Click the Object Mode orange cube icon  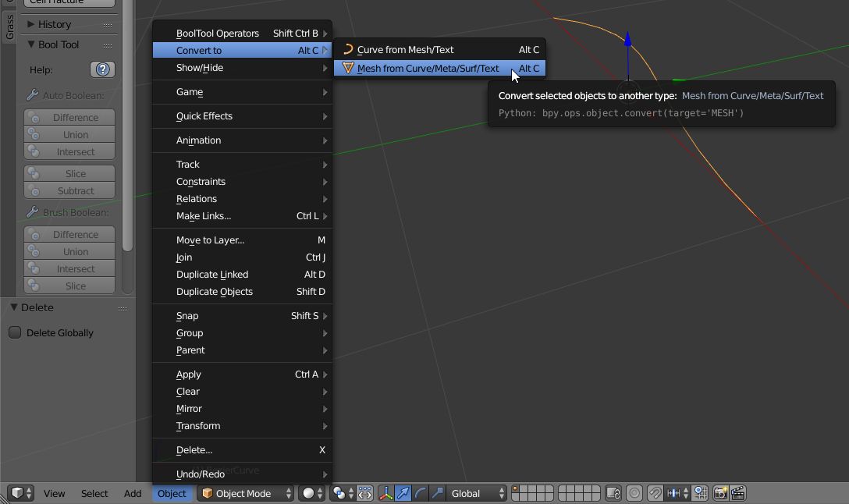click(x=208, y=493)
